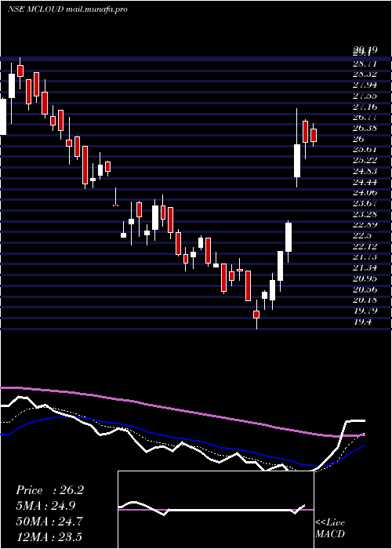Click the 22.12 price level label
This screenshot has height=549, width=392.
[365, 246]
